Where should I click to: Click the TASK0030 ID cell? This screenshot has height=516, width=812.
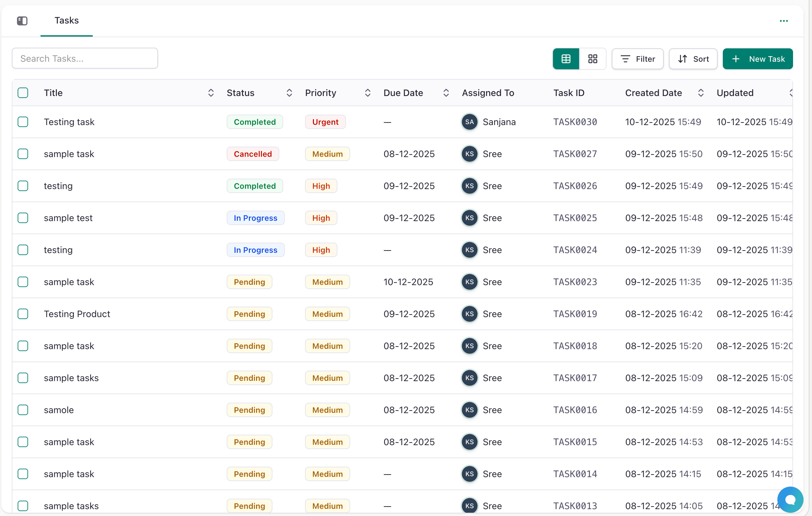pos(575,122)
